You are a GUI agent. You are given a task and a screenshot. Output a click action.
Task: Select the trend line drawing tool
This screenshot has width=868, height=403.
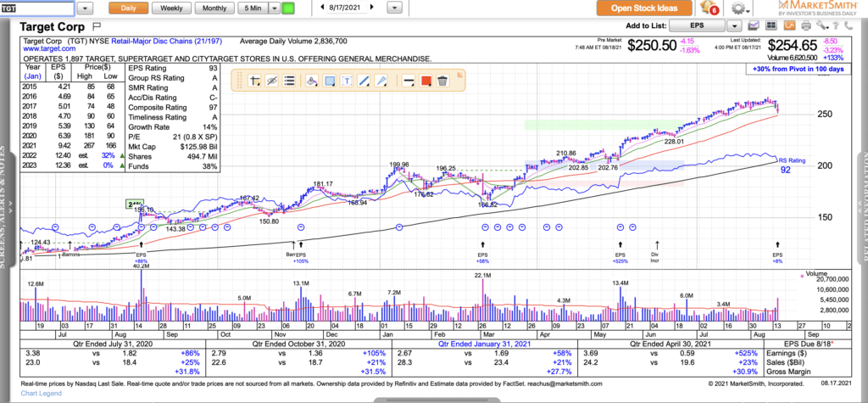click(364, 81)
